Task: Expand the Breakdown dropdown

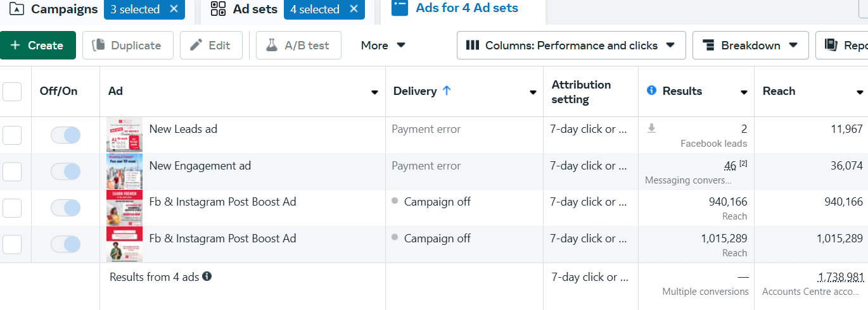Action: point(750,46)
